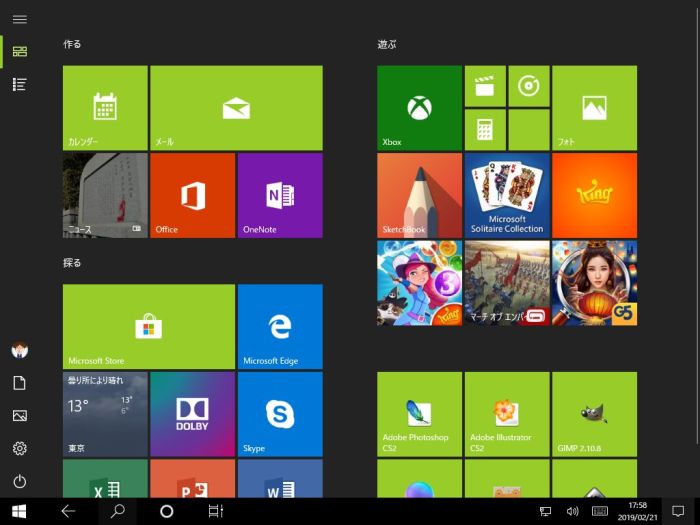Open the Movies & TV clapperboard tile
This screenshot has width=700, height=525.
coord(485,86)
